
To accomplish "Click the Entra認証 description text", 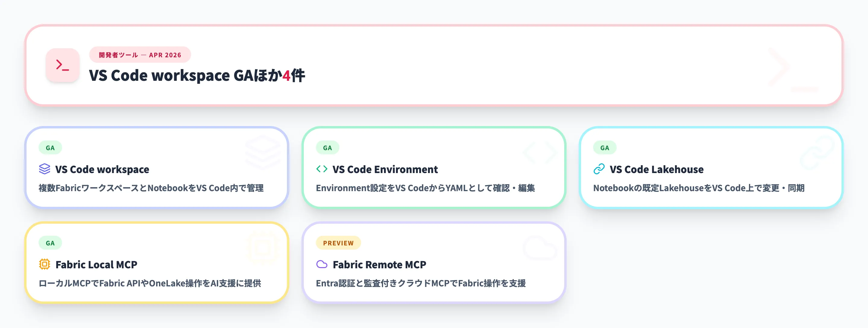I will coord(420,283).
